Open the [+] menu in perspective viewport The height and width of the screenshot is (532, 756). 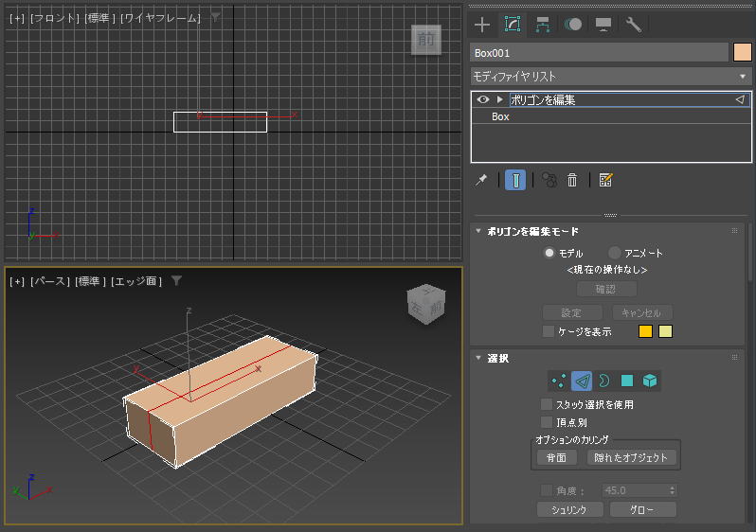pos(17,281)
